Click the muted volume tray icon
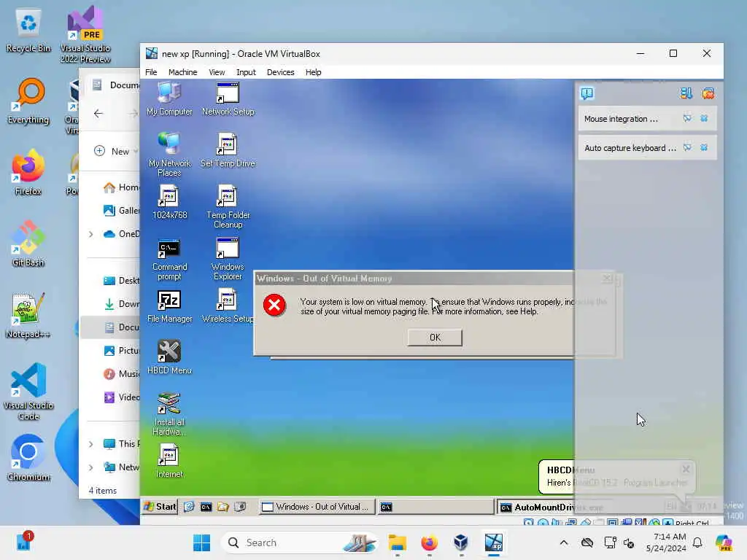Image resolution: width=747 pixels, height=560 pixels. (x=629, y=542)
